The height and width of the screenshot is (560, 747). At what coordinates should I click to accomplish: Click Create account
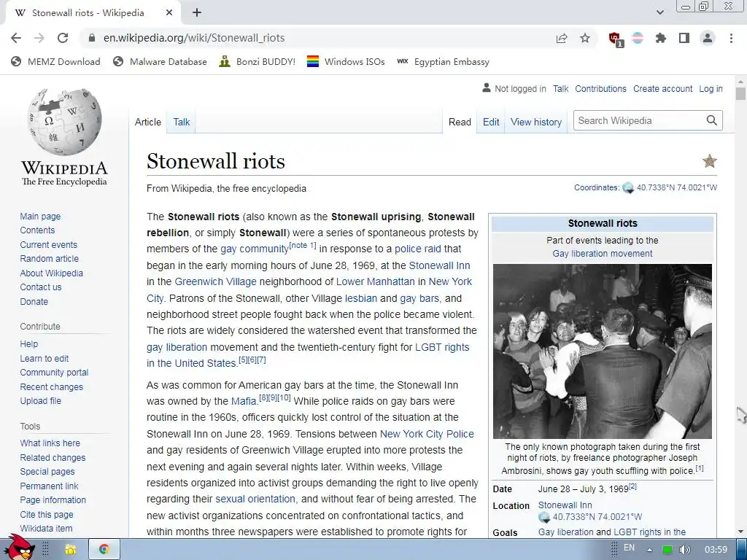[662, 88]
